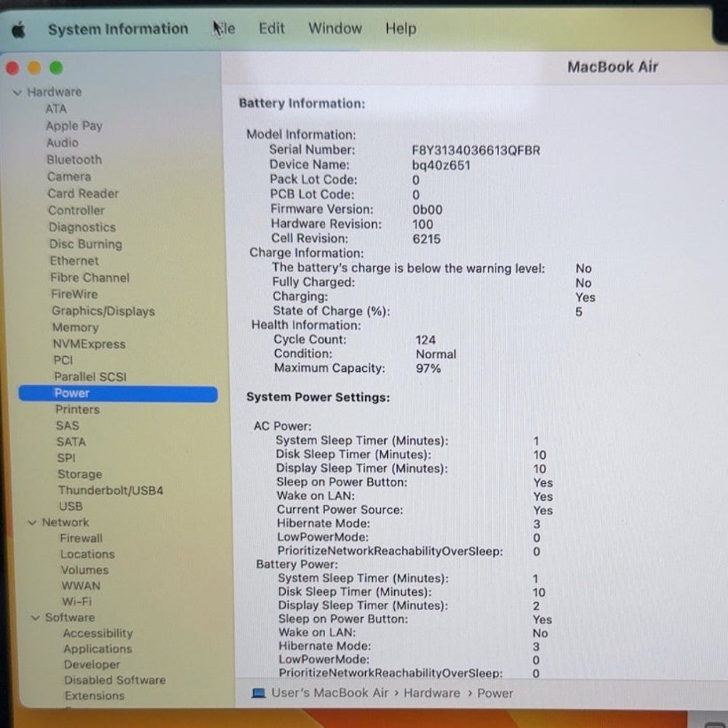The width and height of the screenshot is (728, 728).
Task: Select the highlighted Power row in sidebar
Action: tap(118, 393)
